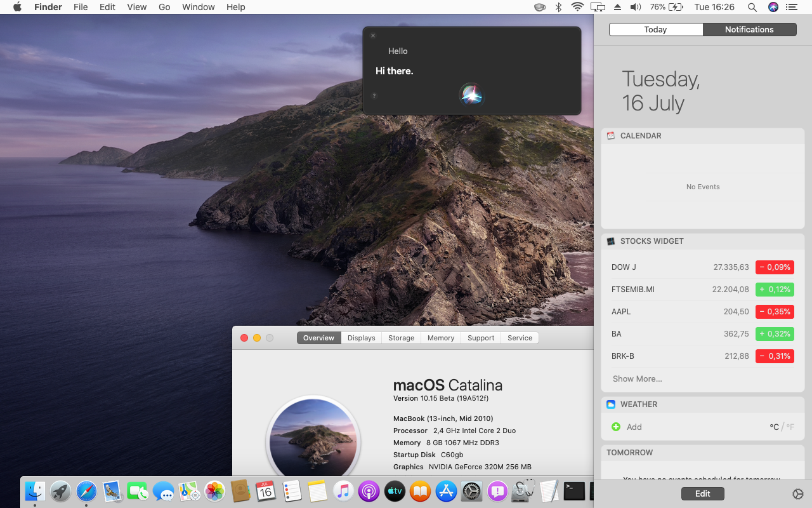Open the Support tab in About This Mac
The image size is (812, 508).
tap(481, 338)
